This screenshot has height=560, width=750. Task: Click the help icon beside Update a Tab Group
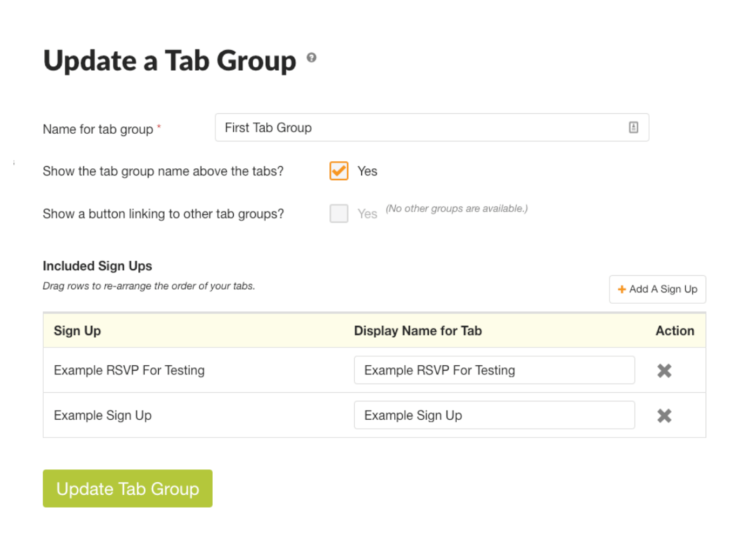pyautogui.click(x=312, y=59)
